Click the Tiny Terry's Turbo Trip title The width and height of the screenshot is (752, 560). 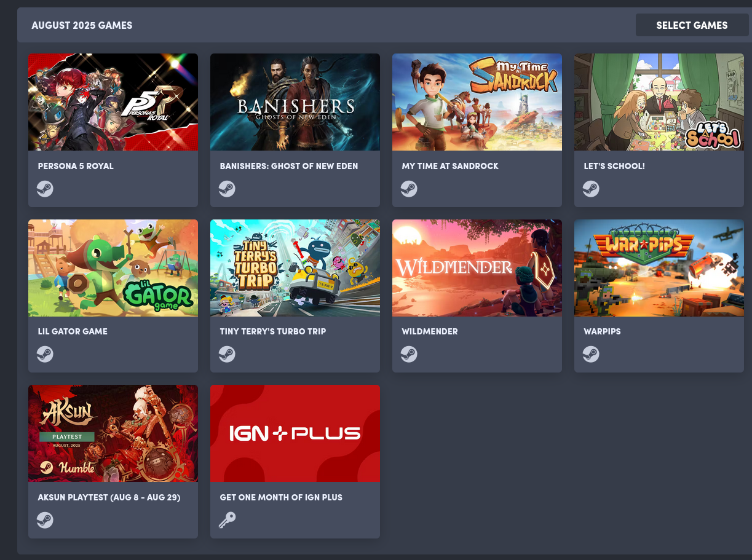(x=273, y=331)
